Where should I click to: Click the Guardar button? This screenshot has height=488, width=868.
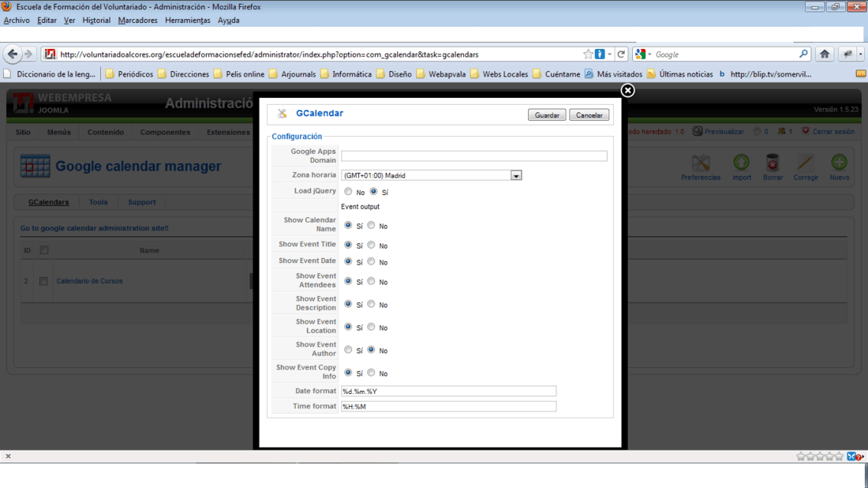coord(546,115)
